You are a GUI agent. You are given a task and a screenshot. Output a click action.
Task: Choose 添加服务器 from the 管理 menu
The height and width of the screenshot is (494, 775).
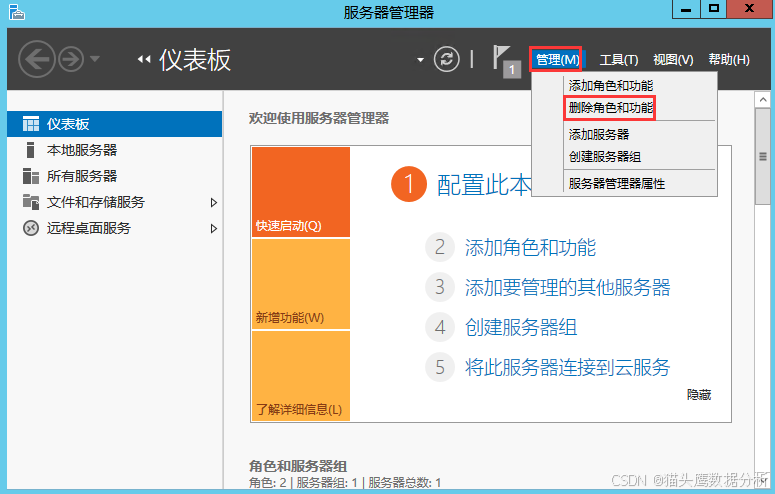click(x=598, y=134)
